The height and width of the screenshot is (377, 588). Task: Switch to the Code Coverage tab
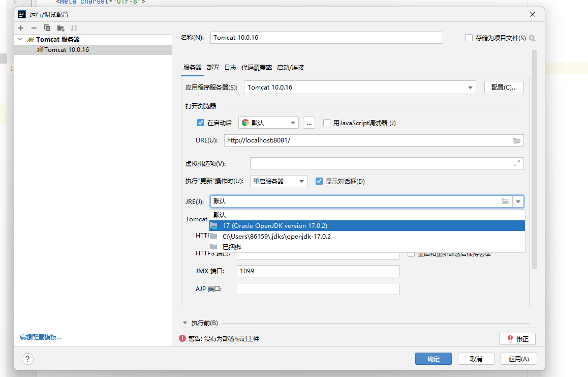[257, 68]
